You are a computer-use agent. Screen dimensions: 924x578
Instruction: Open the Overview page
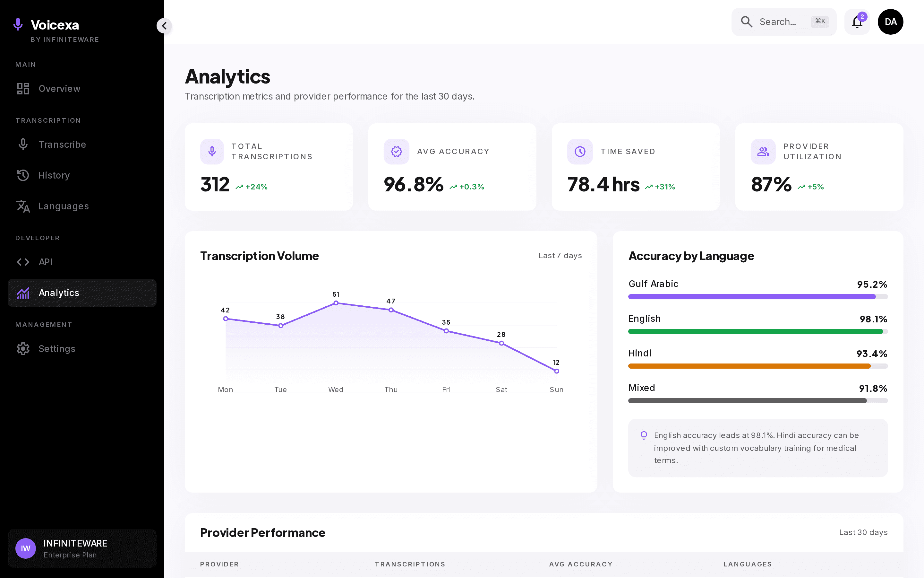tap(82, 89)
